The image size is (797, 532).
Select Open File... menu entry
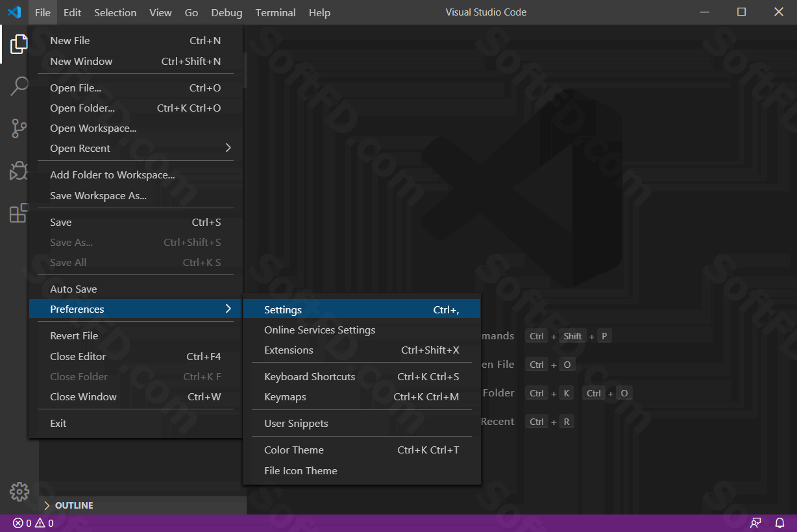point(136,88)
